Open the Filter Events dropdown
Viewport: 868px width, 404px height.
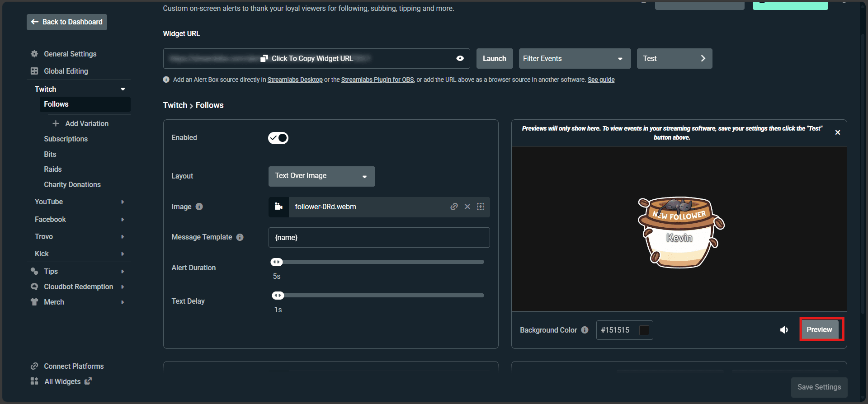click(x=575, y=59)
